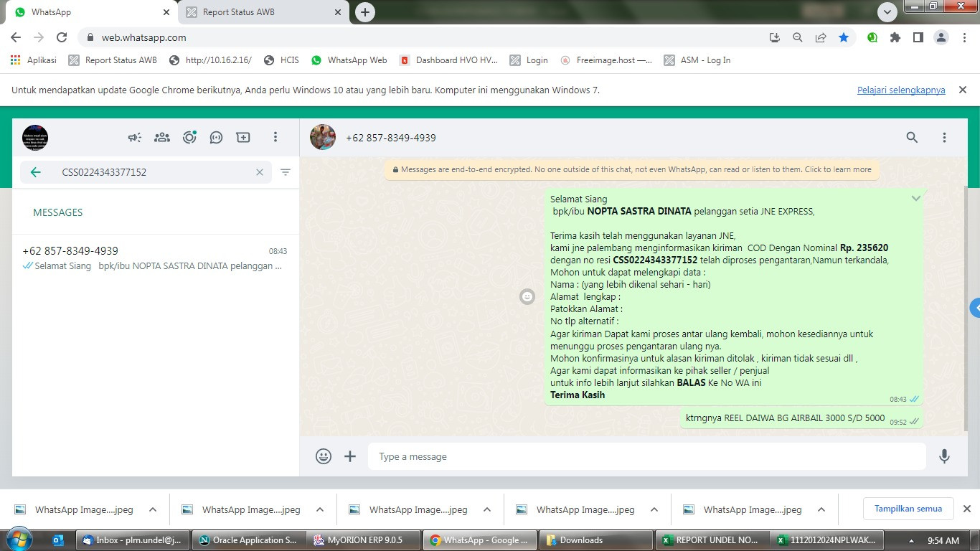Click the install app icon in address bar
980x551 pixels.
775,37
